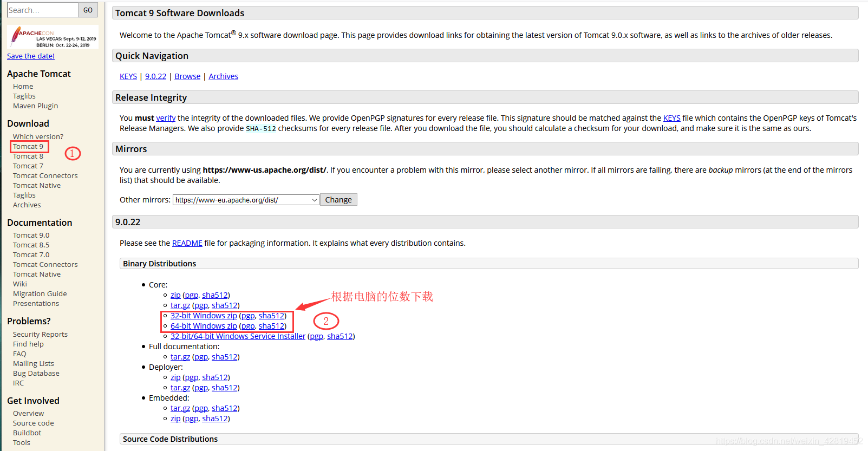Open Maven Plugin in the sidebar
Image resolution: width=868 pixels, height=451 pixels.
(x=36, y=106)
